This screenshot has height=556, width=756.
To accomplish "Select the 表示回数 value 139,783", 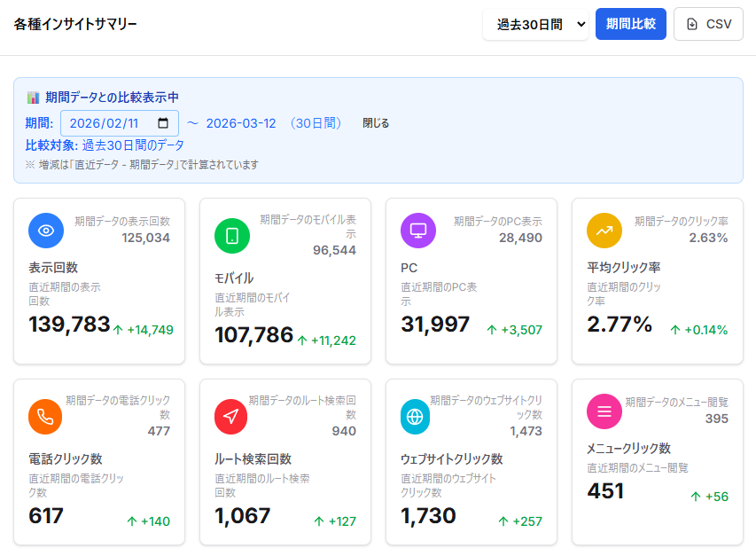I will 69,325.
